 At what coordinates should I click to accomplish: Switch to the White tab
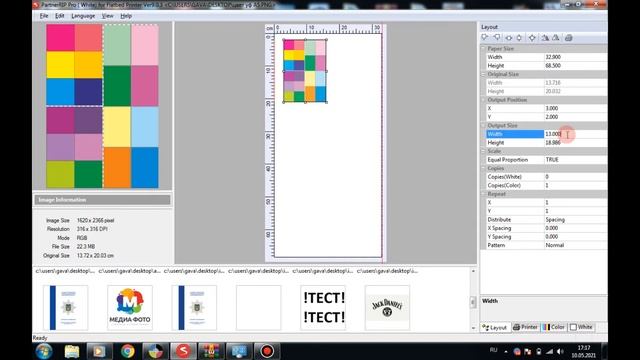pyautogui.click(x=581, y=327)
